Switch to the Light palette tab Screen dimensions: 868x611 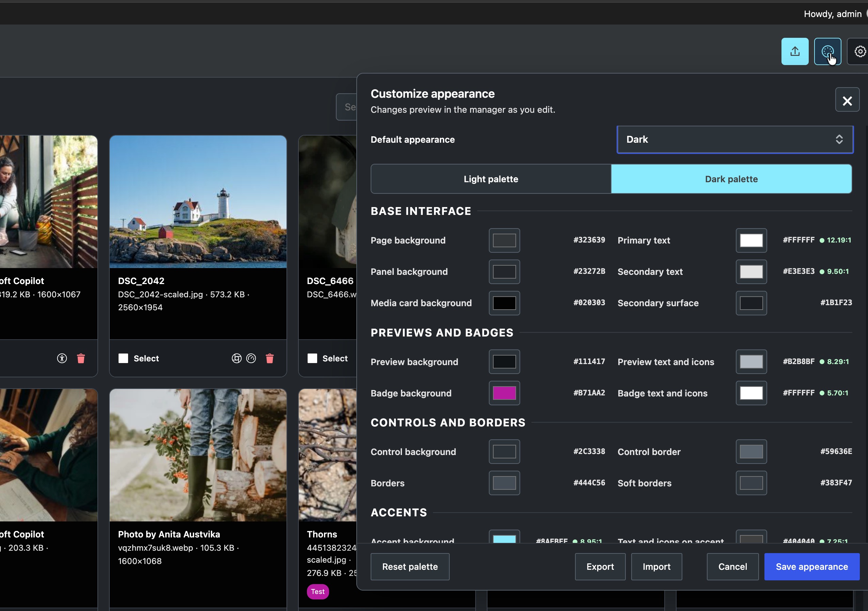coord(491,179)
